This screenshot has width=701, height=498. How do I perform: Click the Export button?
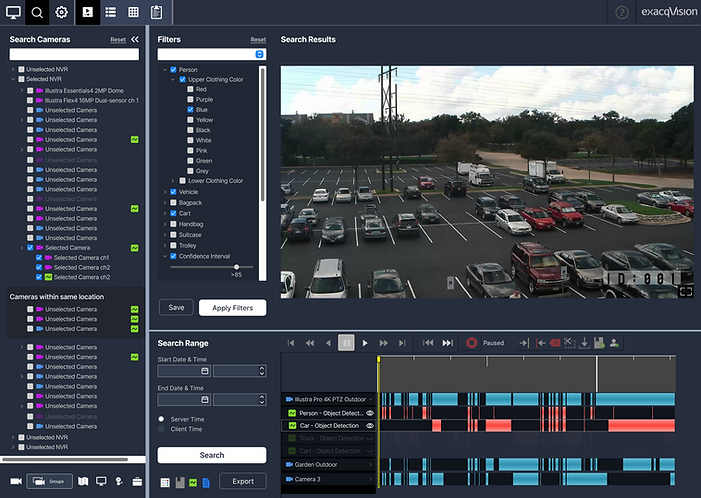pos(243,481)
